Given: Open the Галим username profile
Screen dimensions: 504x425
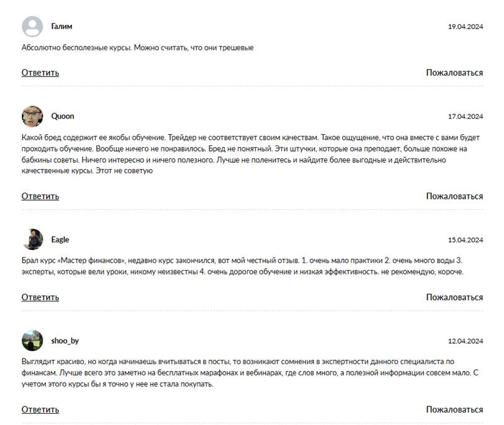Looking at the screenshot, I should point(61,26).
